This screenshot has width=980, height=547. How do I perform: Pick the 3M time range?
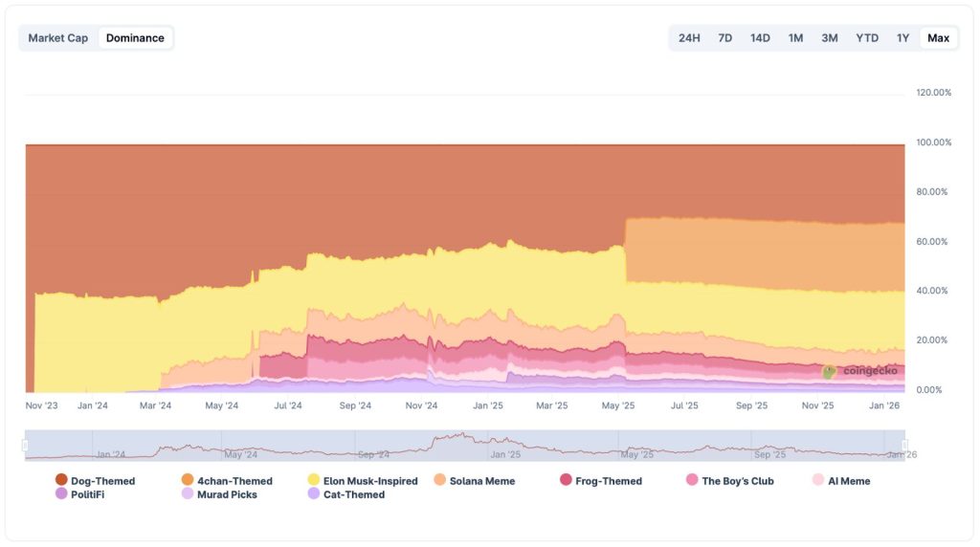click(830, 38)
